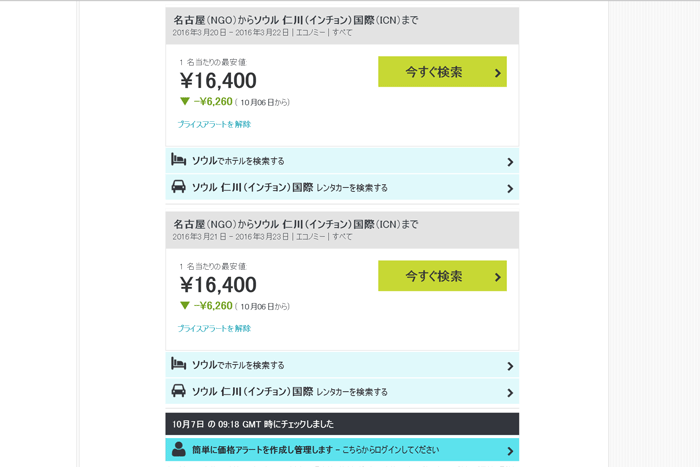Click the 10月7日 09:18 GMT checked bar
Screen dimensions: 700x467
[x=342, y=424]
